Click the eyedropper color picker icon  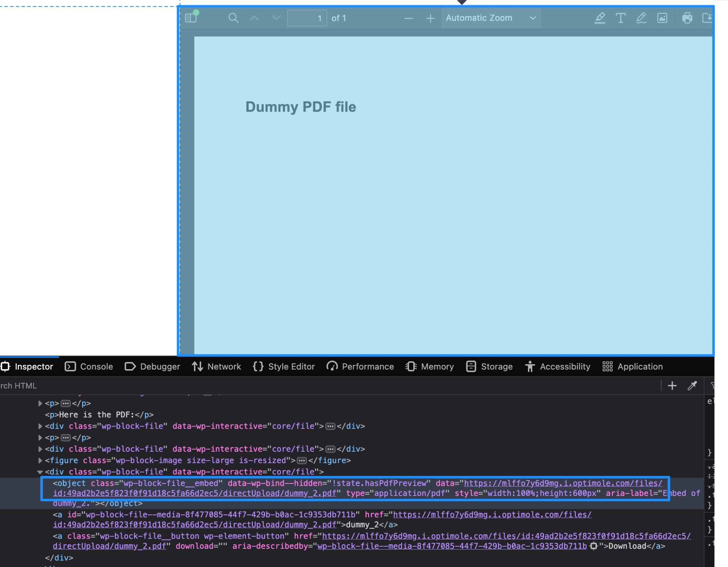(x=692, y=386)
